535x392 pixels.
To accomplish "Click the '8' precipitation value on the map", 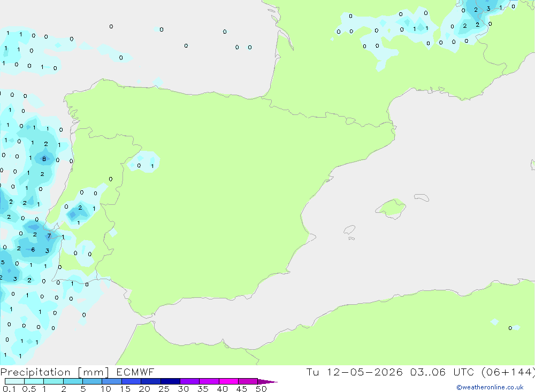I will [44, 159].
